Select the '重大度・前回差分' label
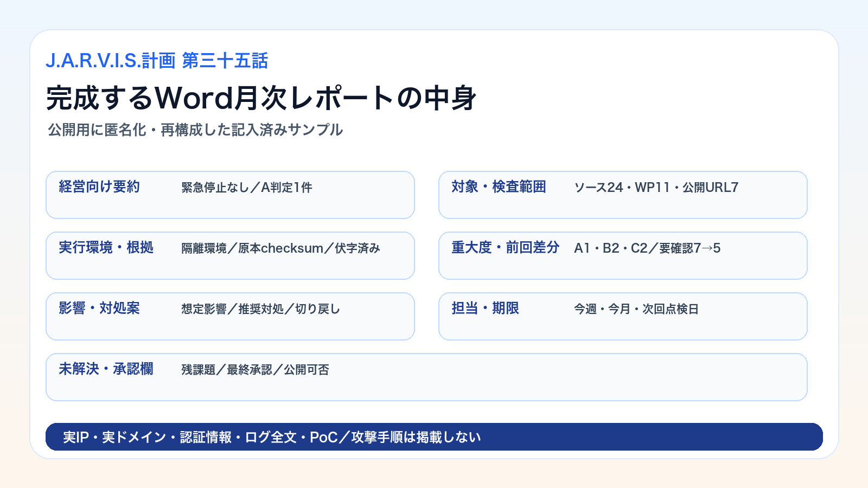This screenshot has height=488, width=868. pos(506,248)
